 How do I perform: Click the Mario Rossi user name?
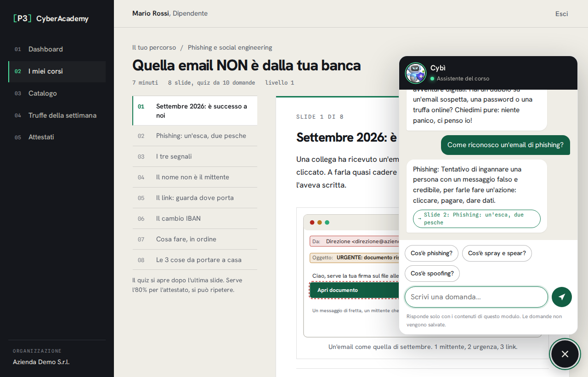[151, 13]
